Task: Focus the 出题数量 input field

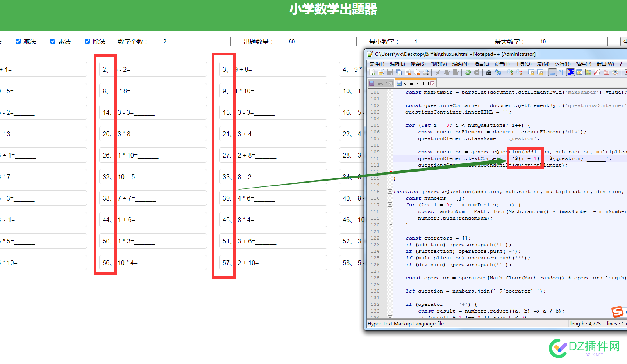Action: [322, 41]
